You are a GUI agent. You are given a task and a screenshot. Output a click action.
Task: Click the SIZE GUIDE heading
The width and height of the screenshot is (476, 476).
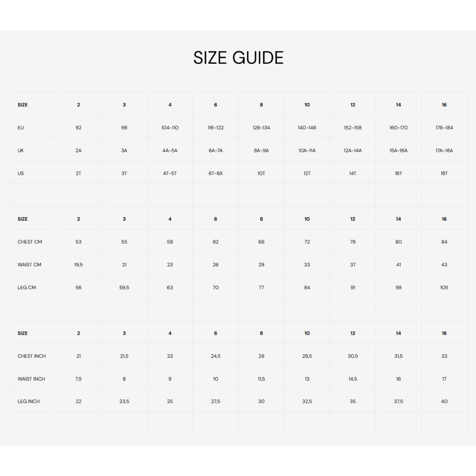(x=238, y=58)
